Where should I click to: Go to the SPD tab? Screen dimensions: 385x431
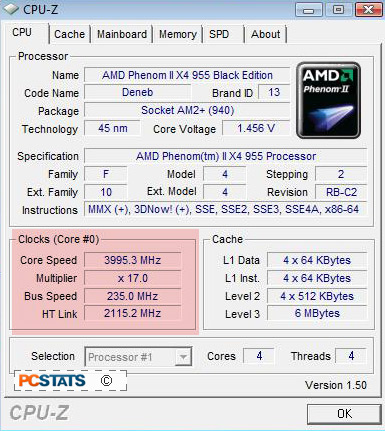[219, 34]
